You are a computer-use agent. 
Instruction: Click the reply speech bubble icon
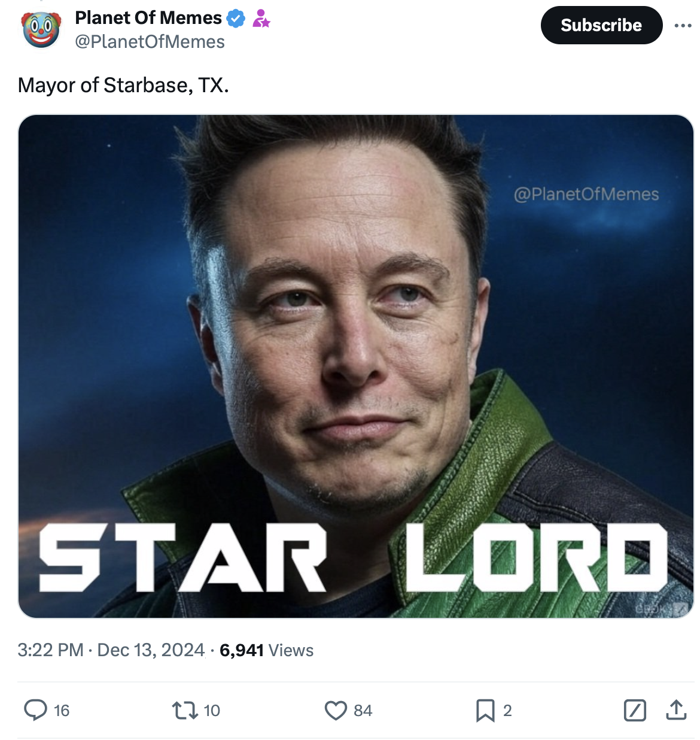pyautogui.click(x=35, y=710)
